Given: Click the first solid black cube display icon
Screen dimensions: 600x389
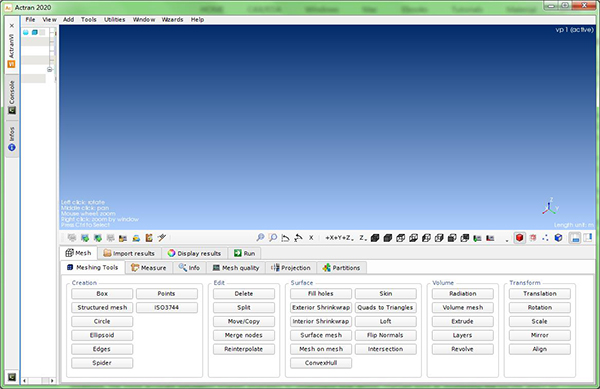Looking at the screenshot, I should (375, 238).
